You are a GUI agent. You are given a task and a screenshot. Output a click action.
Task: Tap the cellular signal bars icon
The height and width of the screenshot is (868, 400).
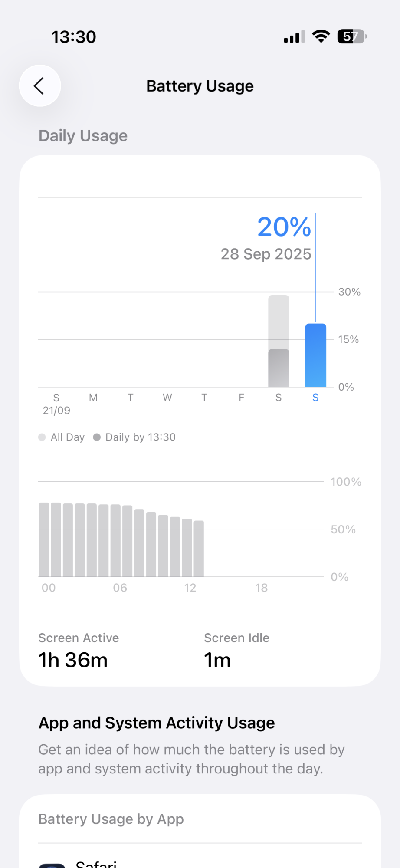(x=294, y=37)
